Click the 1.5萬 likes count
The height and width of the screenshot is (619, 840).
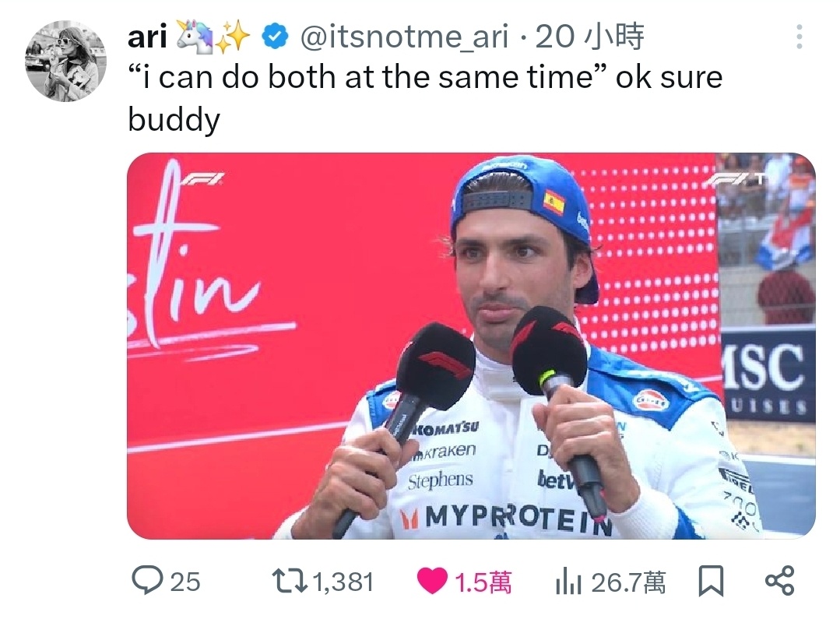483,582
